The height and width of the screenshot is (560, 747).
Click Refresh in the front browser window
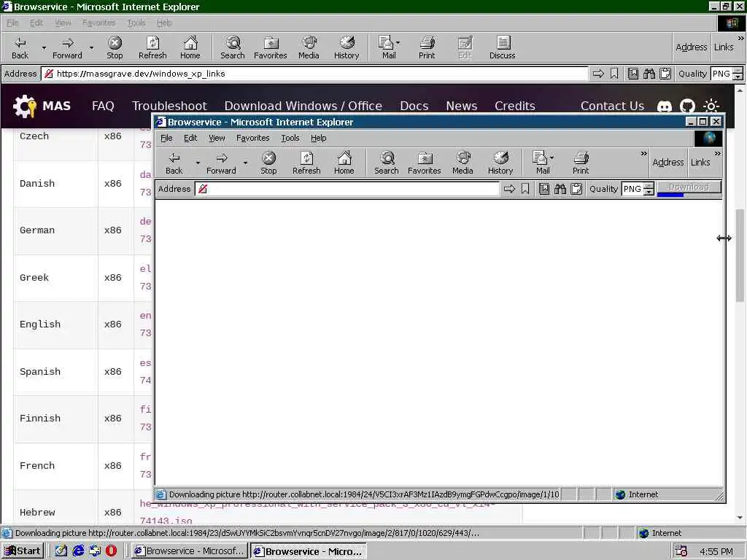tap(306, 163)
